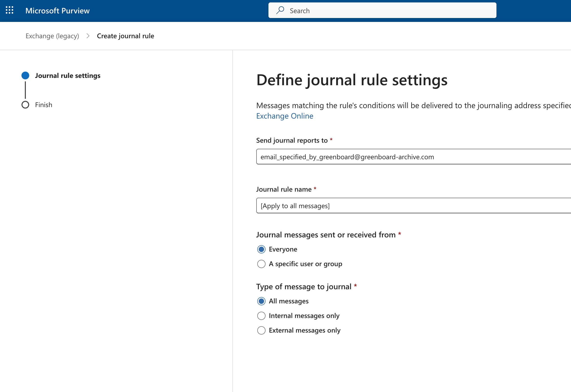The image size is (571, 392).
Task: Select All messages radio option
Action: coord(261,301)
